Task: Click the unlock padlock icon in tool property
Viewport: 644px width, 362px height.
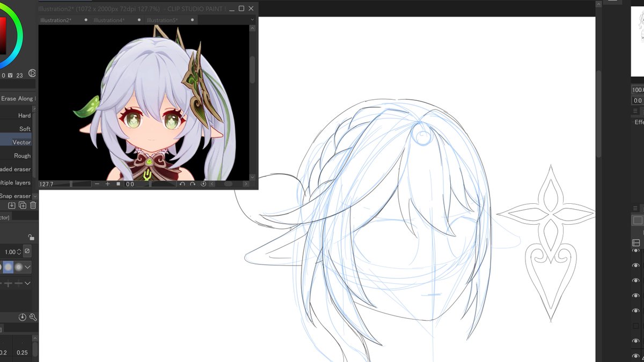Action: tap(31, 237)
